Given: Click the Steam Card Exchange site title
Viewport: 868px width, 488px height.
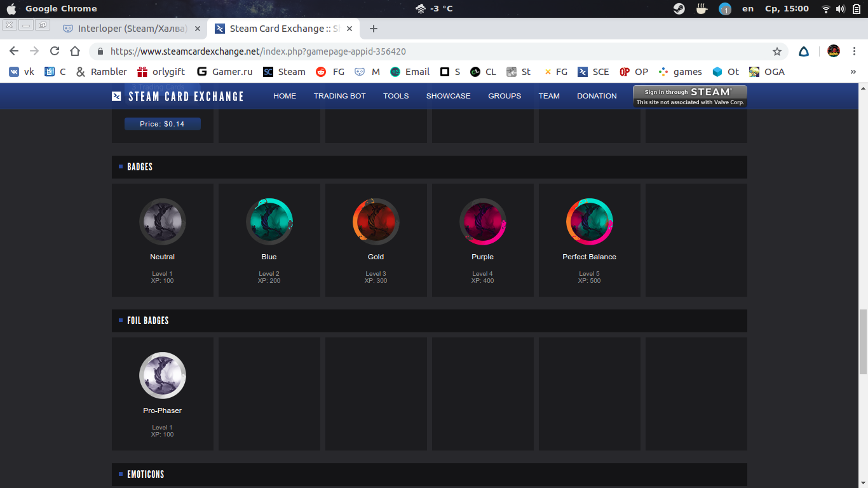Looking at the screenshot, I should 186,96.
